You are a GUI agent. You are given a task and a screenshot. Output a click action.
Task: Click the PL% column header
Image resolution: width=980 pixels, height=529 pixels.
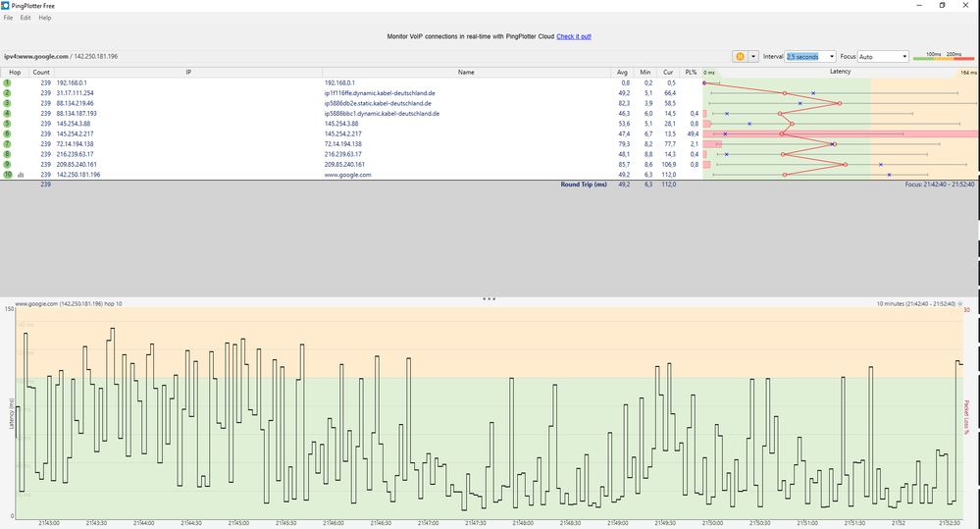pyautogui.click(x=691, y=72)
